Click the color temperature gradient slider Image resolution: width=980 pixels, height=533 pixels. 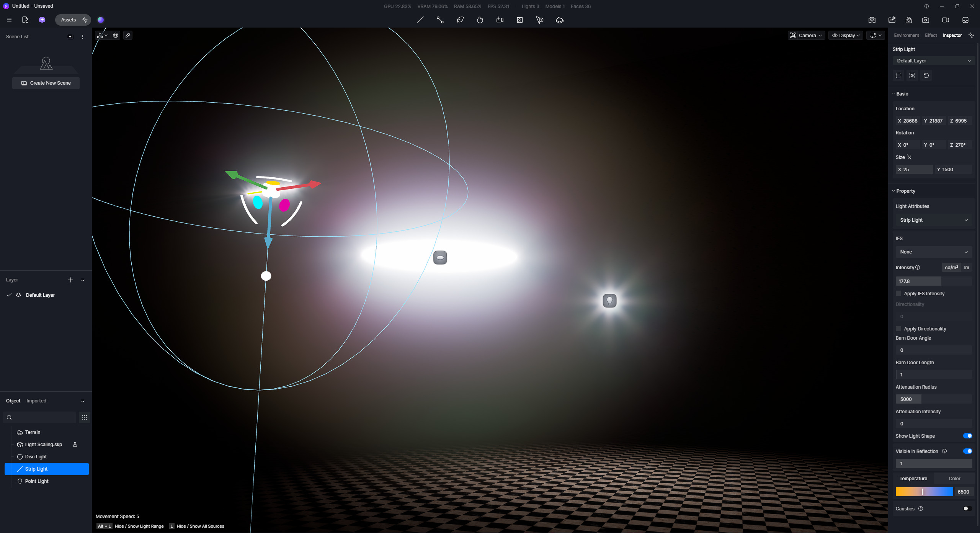(x=924, y=492)
